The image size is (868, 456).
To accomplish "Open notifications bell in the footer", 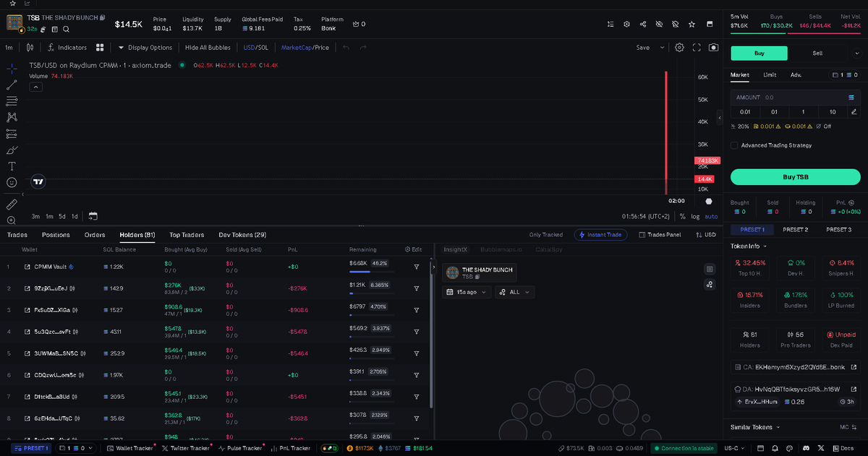I will (x=776, y=448).
